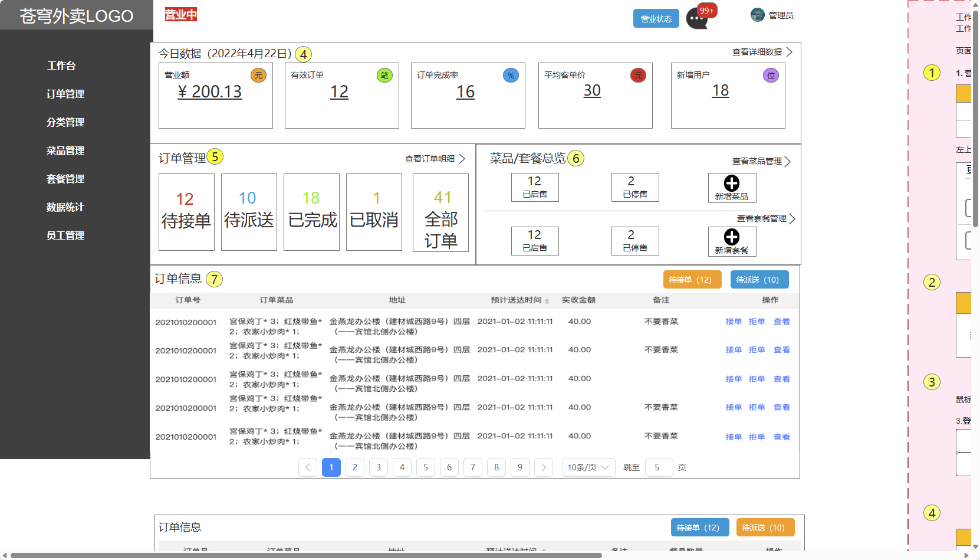Select the orange 待接单 (12) tab
Image resolution: width=980 pixels, height=560 pixels.
point(692,280)
